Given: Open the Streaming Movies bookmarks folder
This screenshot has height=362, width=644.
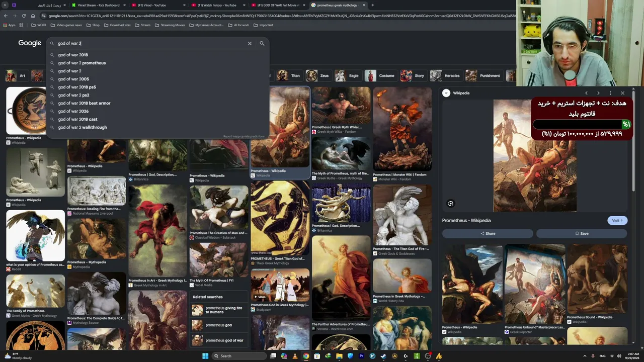Looking at the screenshot, I should click(x=170, y=25).
